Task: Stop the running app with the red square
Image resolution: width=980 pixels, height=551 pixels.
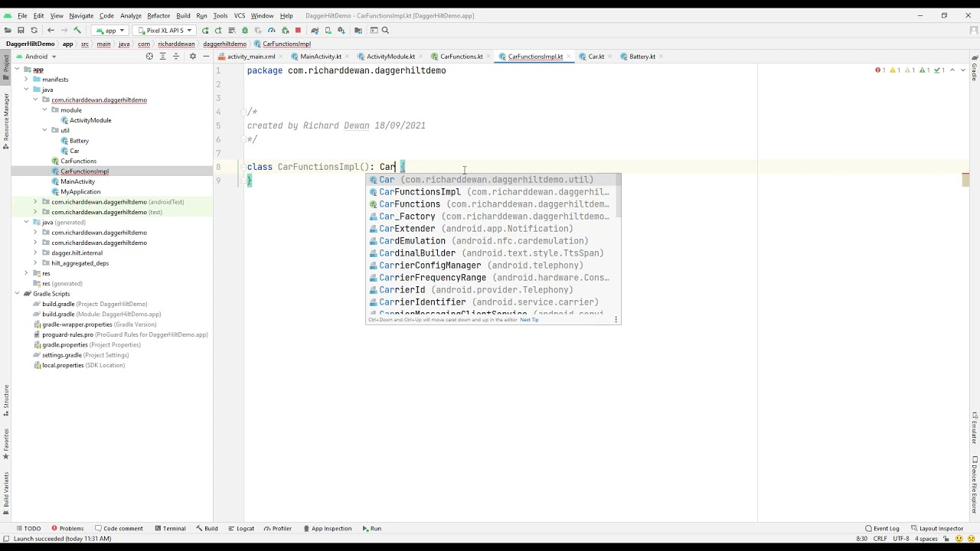Action: tap(298, 31)
